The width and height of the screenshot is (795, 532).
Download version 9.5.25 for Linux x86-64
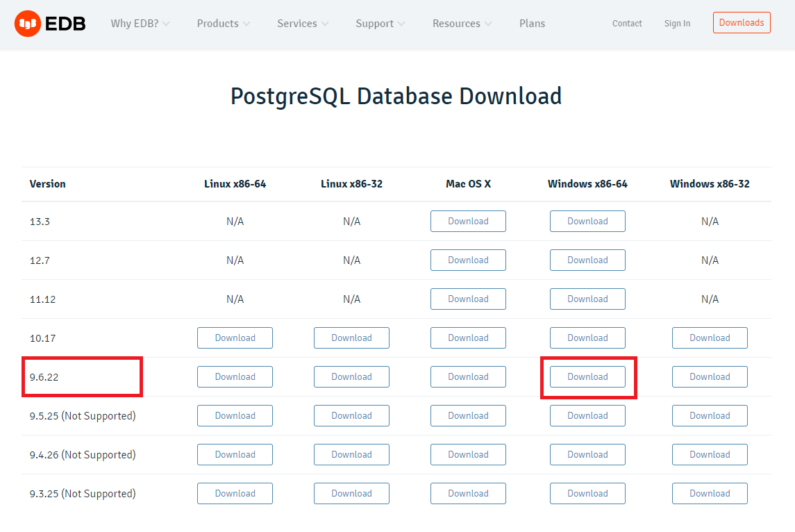[x=235, y=416]
